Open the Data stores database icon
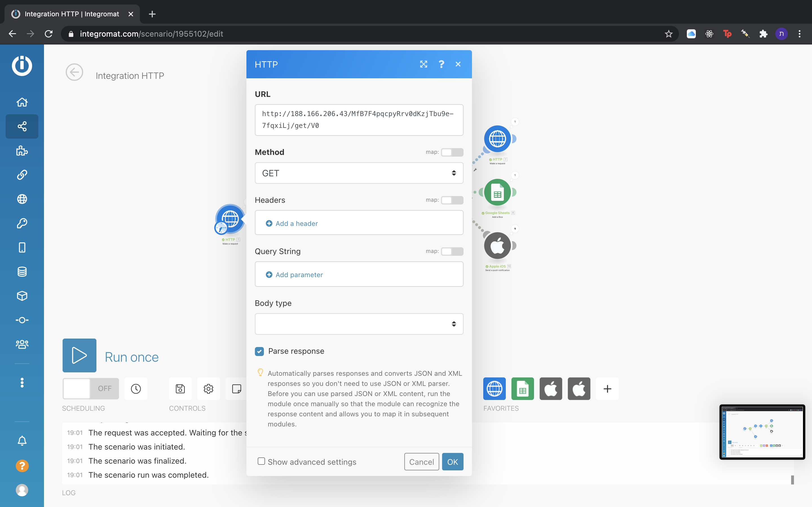 click(22, 272)
